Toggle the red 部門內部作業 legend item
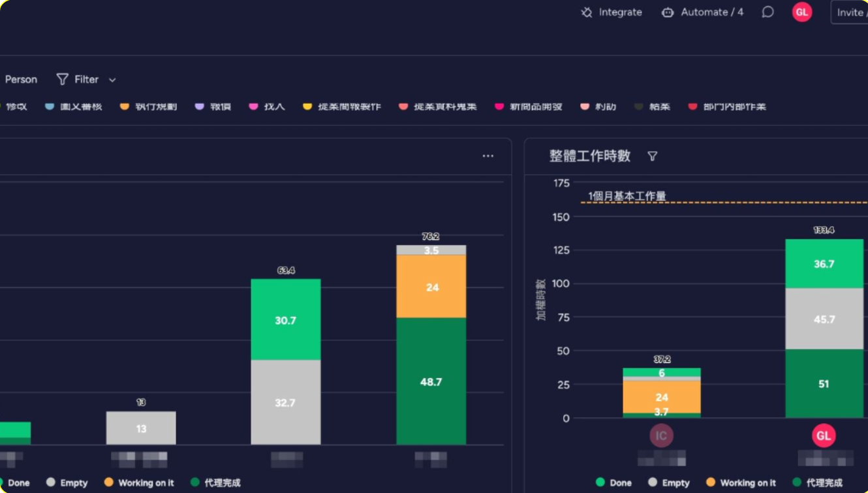 click(x=728, y=106)
